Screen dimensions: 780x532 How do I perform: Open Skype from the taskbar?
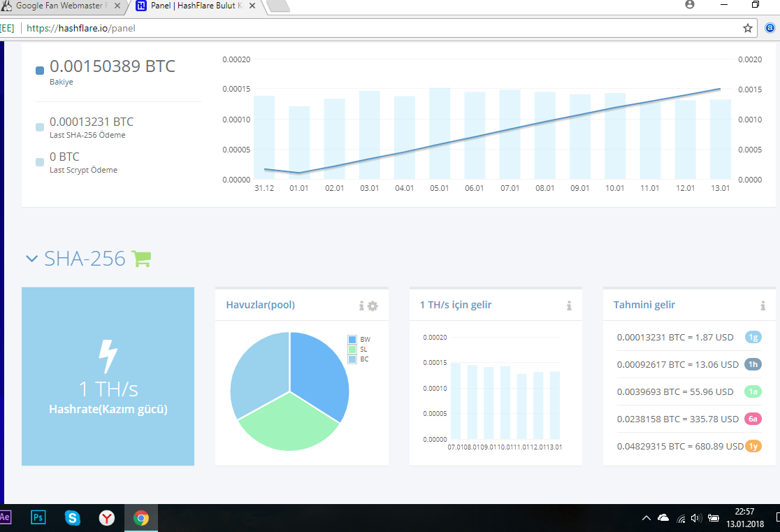(73, 518)
